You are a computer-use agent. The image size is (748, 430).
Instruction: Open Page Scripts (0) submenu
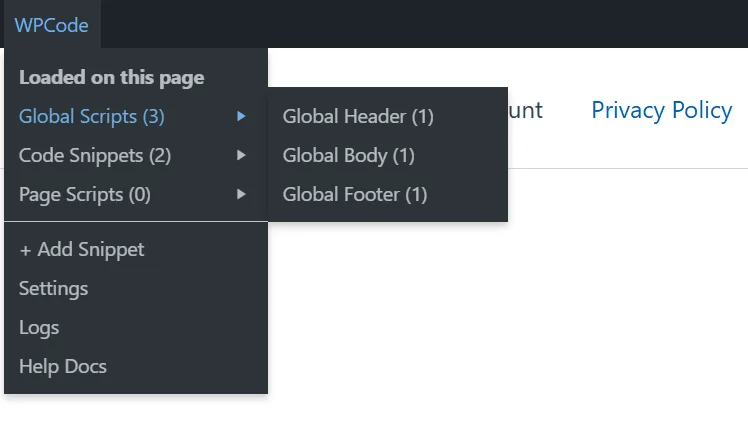click(136, 195)
